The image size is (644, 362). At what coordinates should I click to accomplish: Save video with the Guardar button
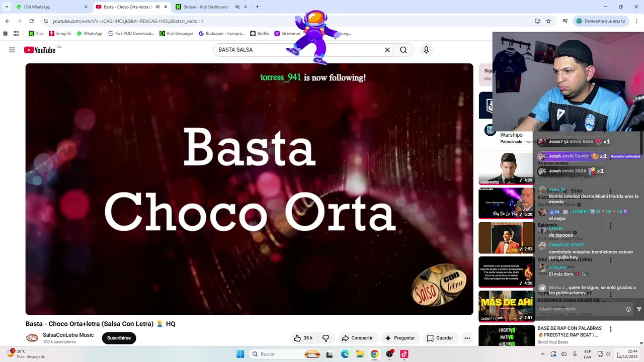point(440,338)
